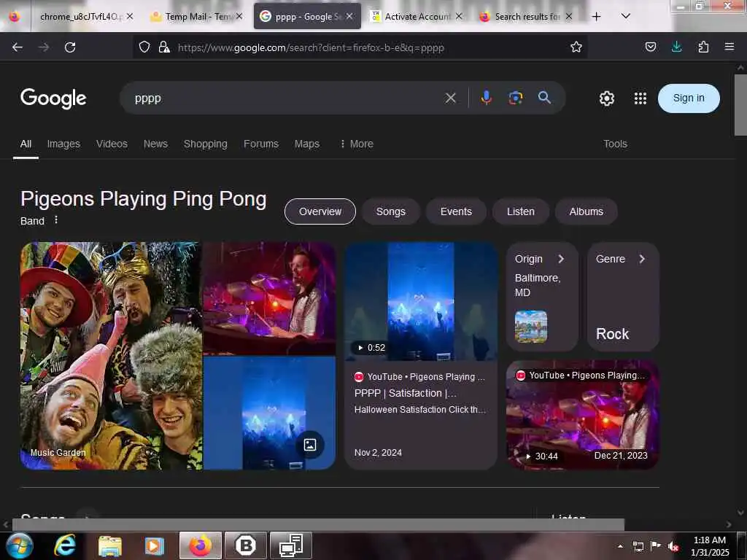Switch to Videos results tab

pyautogui.click(x=112, y=144)
